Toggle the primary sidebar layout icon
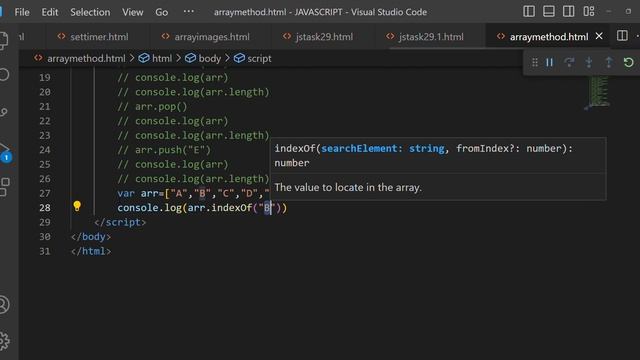 (x=529, y=11)
